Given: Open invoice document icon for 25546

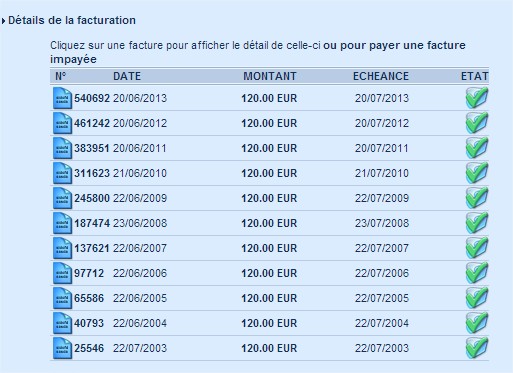Looking at the screenshot, I should point(62,348).
